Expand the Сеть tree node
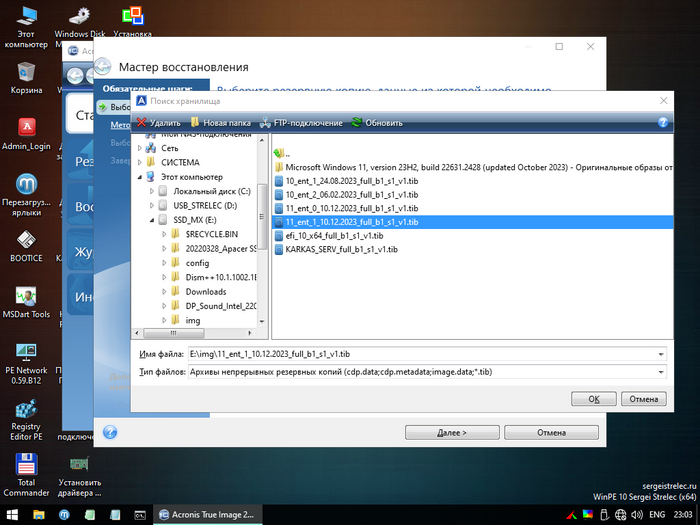The image size is (700, 525). [x=140, y=148]
